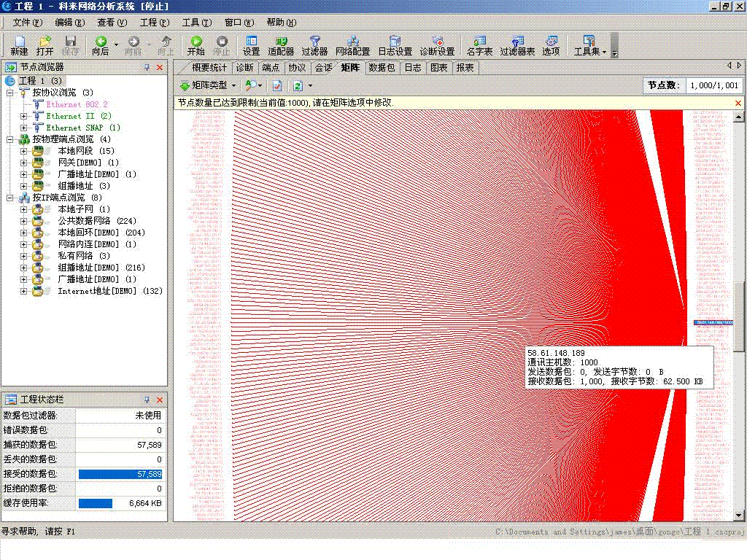Image resolution: width=747 pixels, height=560 pixels.
Task: Open the 矩阵类型 dropdown
Action: click(208, 85)
